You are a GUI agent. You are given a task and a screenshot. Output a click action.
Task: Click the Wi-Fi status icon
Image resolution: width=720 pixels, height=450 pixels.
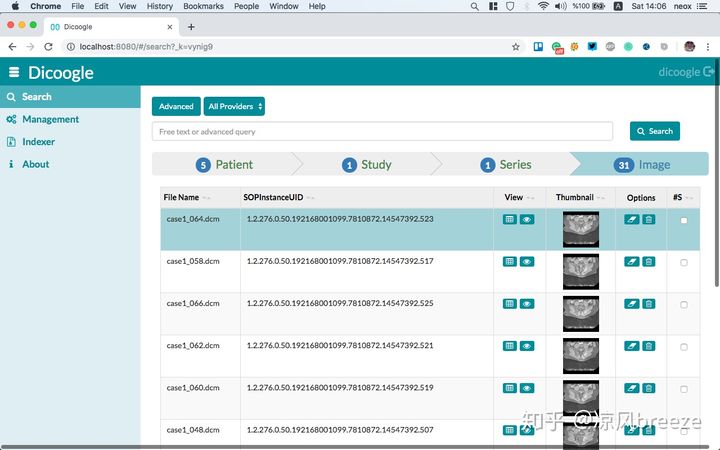click(543, 6)
